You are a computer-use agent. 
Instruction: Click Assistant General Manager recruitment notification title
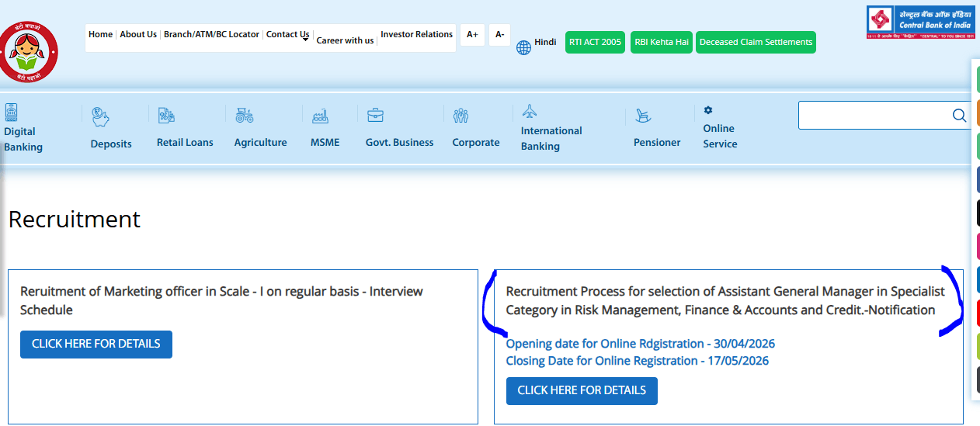click(725, 300)
